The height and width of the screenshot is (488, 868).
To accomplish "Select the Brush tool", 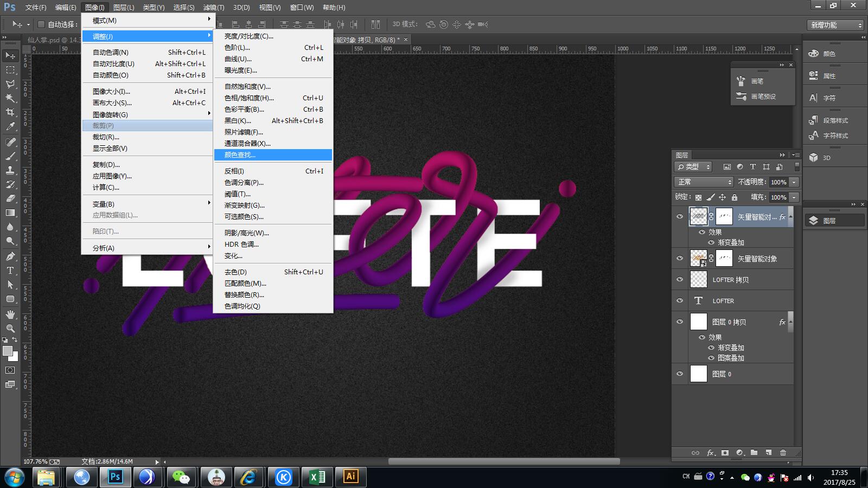I will pos(10,156).
